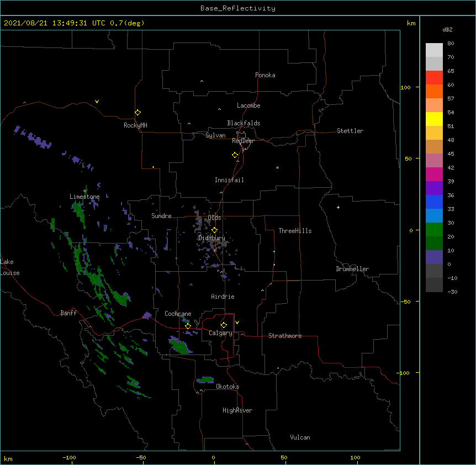Click the RedDeer city label

[243, 141]
